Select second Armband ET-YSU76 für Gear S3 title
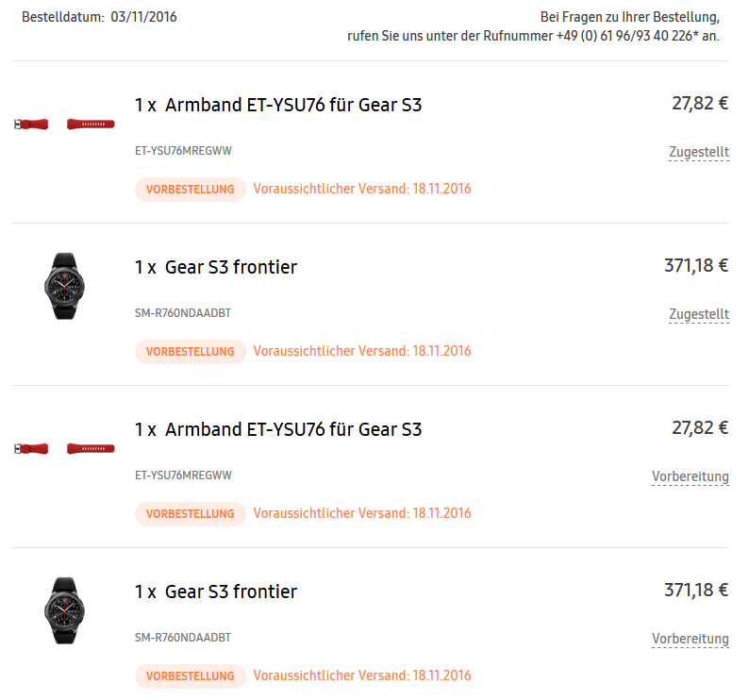Screen dimensions: 749x700 click(x=293, y=429)
